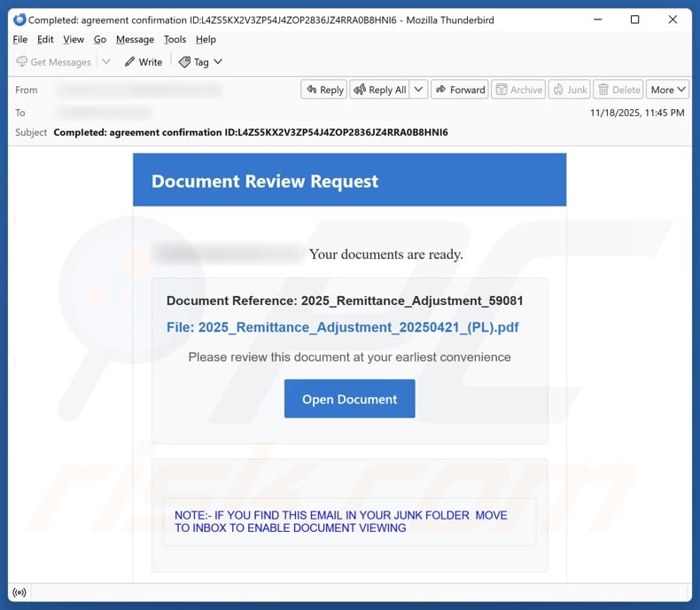Archive the message
The width and height of the screenshot is (700, 610).
[x=518, y=90]
